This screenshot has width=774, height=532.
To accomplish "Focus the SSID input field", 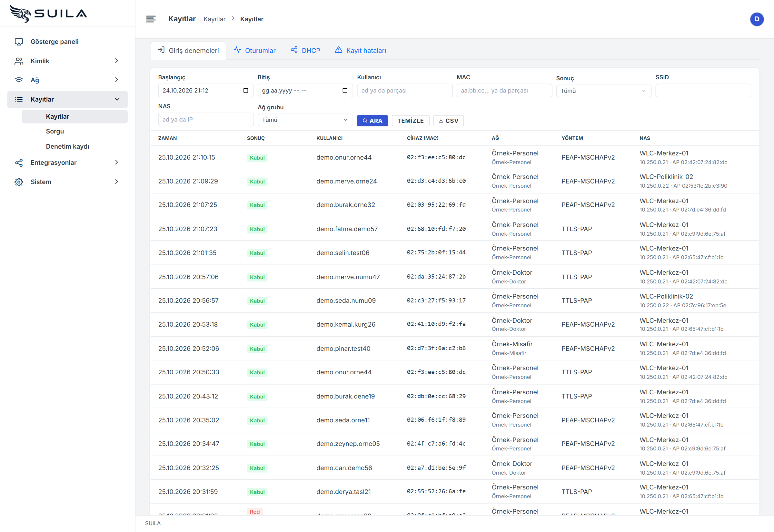I will [703, 90].
